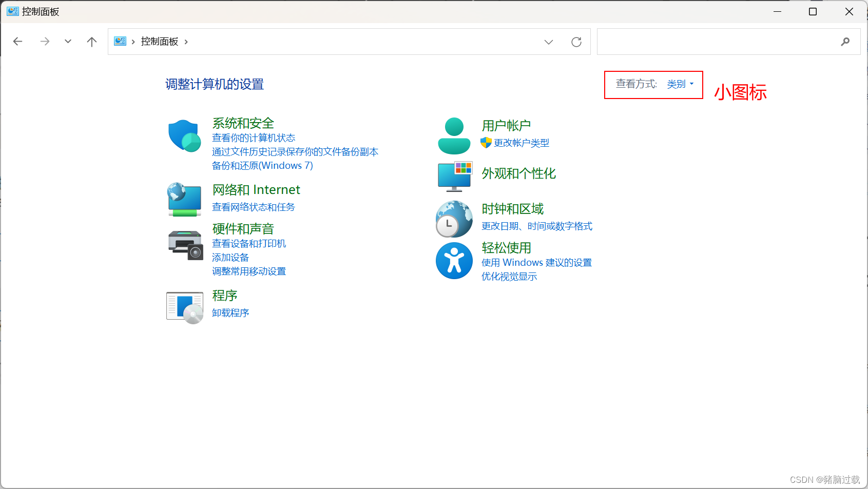Click the 查看方式 label
Image resolution: width=868 pixels, height=489 pixels.
tap(636, 84)
